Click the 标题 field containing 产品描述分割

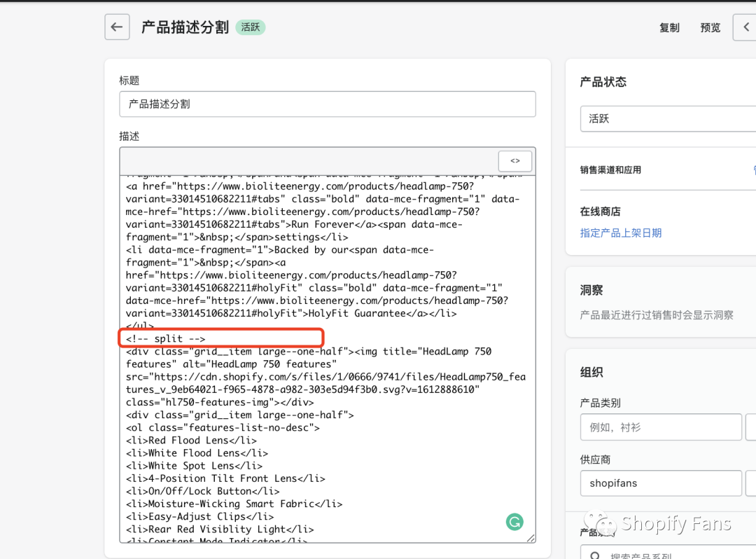pos(327,104)
